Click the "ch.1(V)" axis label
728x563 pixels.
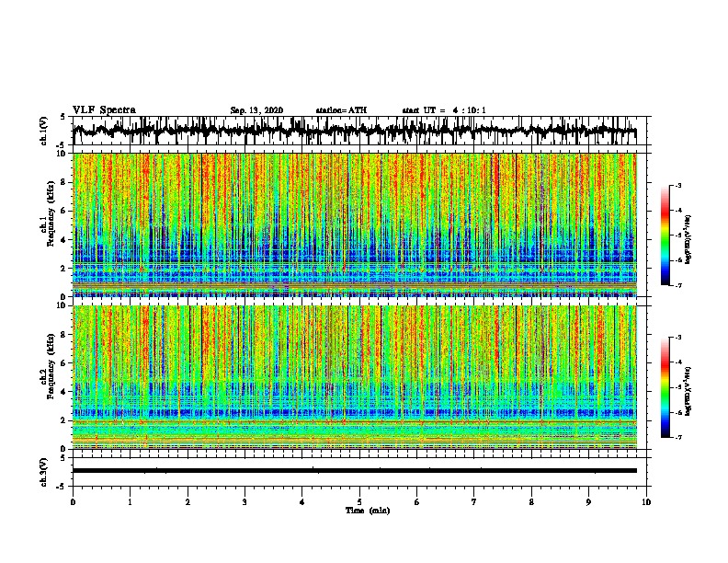tap(44, 131)
